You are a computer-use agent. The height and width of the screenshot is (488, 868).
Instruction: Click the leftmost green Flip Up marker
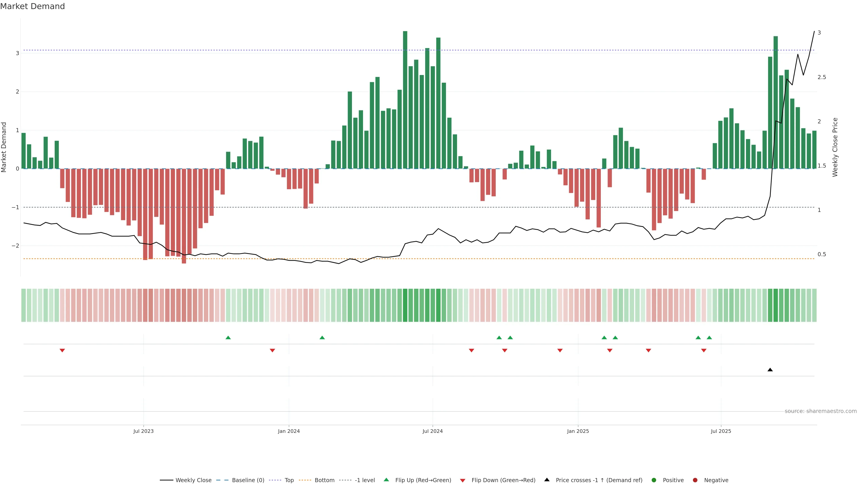[228, 338]
